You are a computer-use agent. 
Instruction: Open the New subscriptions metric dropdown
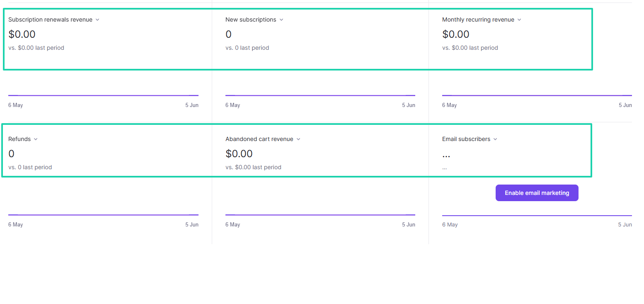pos(254,19)
